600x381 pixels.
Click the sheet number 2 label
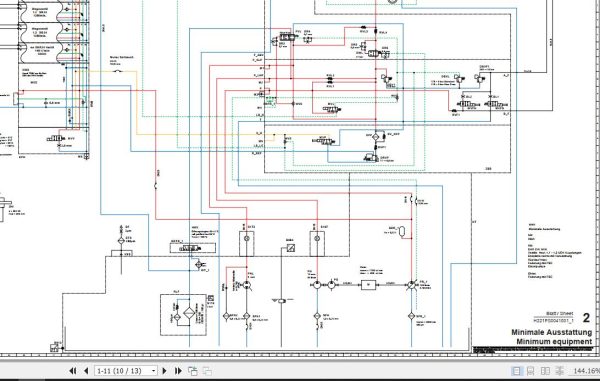pos(586,318)
